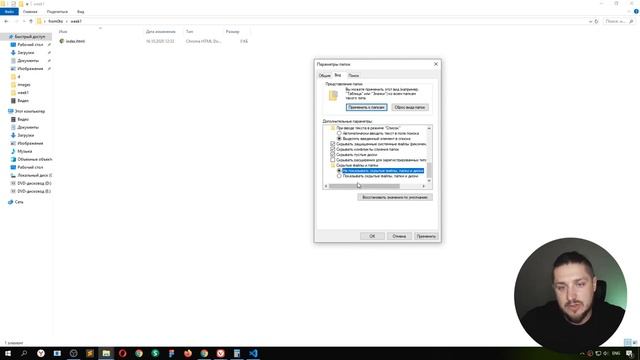Open the Windows Start menu
640x360 pixels.
tap(8, 353)
